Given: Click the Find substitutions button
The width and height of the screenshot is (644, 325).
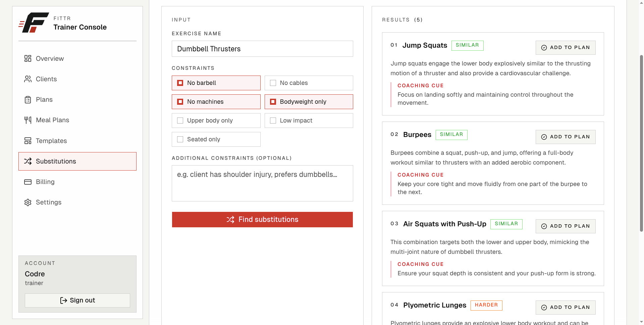Looking at the screenshot, I should [262, 220].
